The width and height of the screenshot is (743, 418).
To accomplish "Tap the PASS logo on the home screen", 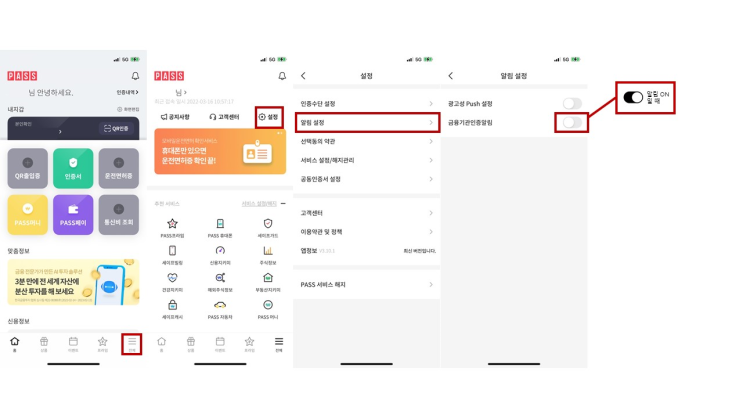I will [22, 76].
